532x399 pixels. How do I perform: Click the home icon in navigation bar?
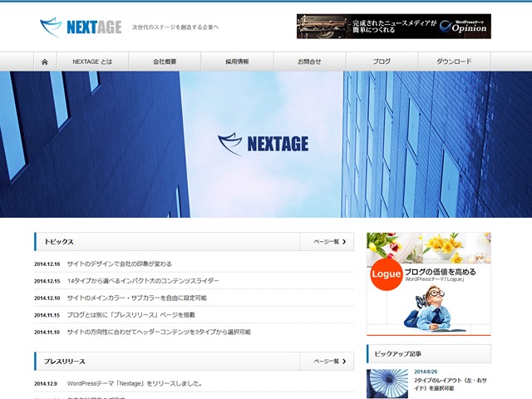pyautogui.click(x=45, y=62)
